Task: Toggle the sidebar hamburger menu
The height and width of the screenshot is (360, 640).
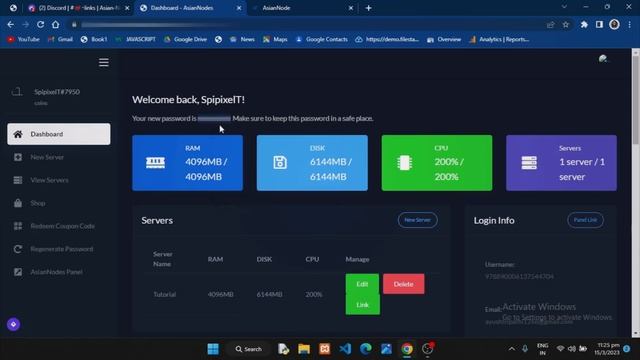Action: 104,62
